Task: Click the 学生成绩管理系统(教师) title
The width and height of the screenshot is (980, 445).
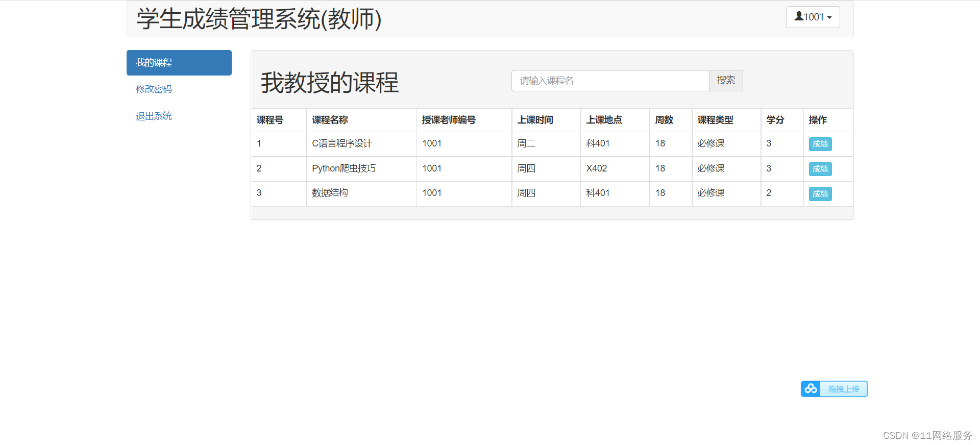Action: (x=259, y=19)
